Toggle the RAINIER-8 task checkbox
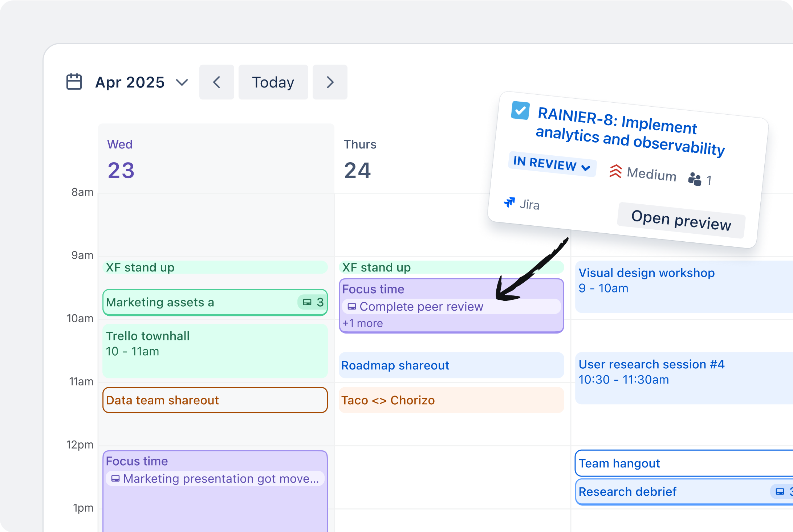Image resolution: width=793 pixels, height=532 pixels. click(520, 110)
